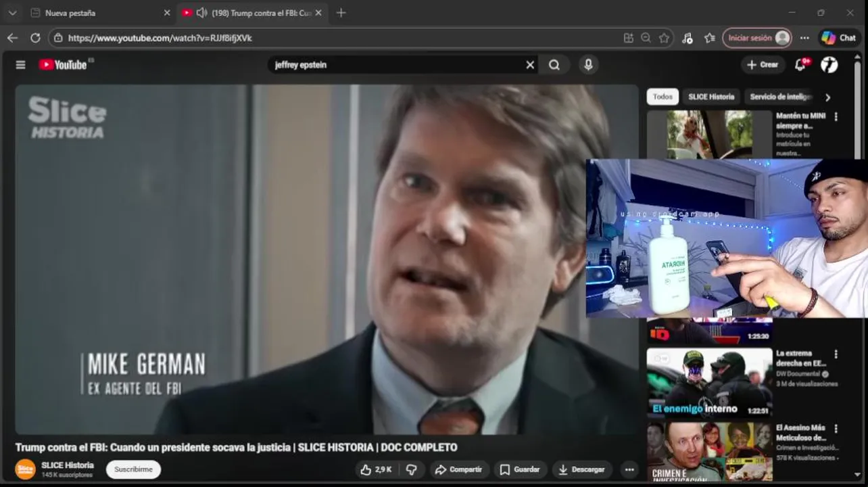
Task: Open the SLICE Historia channel name link
Action: tap(68, 465)
